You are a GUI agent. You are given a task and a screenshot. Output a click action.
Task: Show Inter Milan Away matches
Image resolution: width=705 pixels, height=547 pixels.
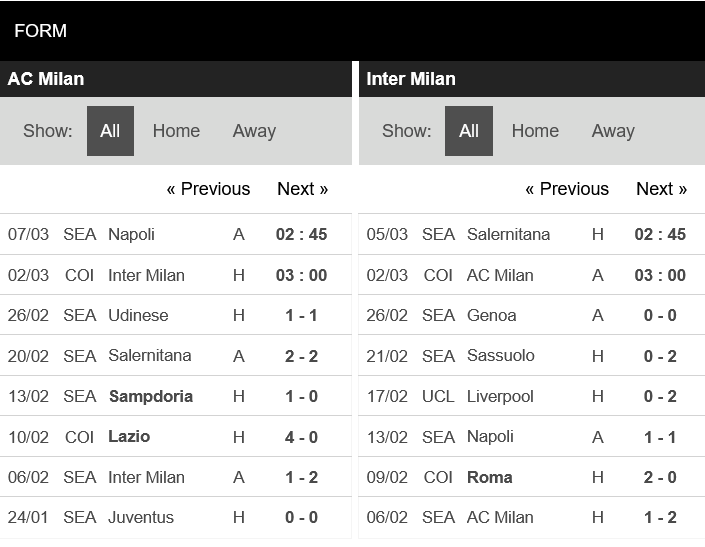[613, 131]
